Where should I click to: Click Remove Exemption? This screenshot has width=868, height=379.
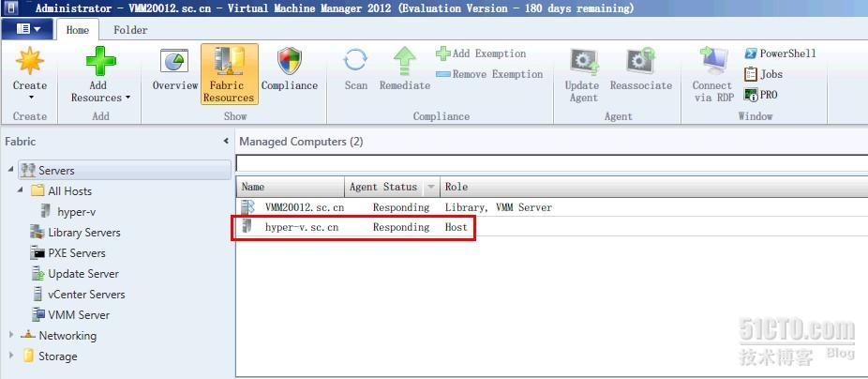[489, 74]
